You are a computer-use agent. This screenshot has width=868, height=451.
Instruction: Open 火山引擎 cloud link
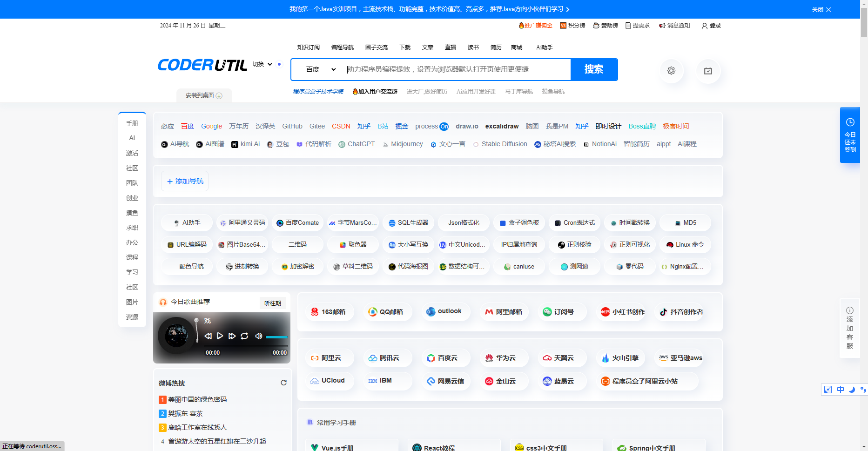pyautogui.click(x=620, y=358)
